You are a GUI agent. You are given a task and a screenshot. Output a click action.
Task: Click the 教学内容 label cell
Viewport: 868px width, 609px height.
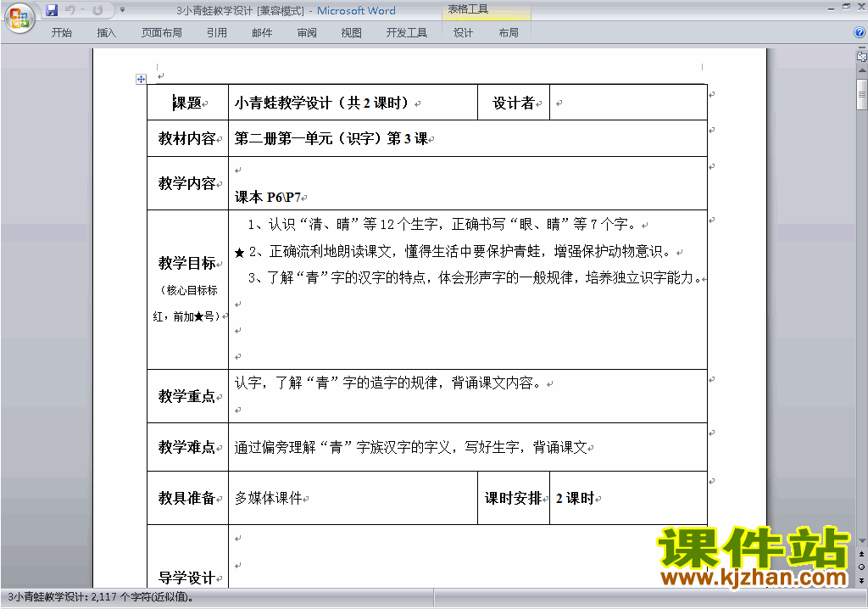(187, 183)
